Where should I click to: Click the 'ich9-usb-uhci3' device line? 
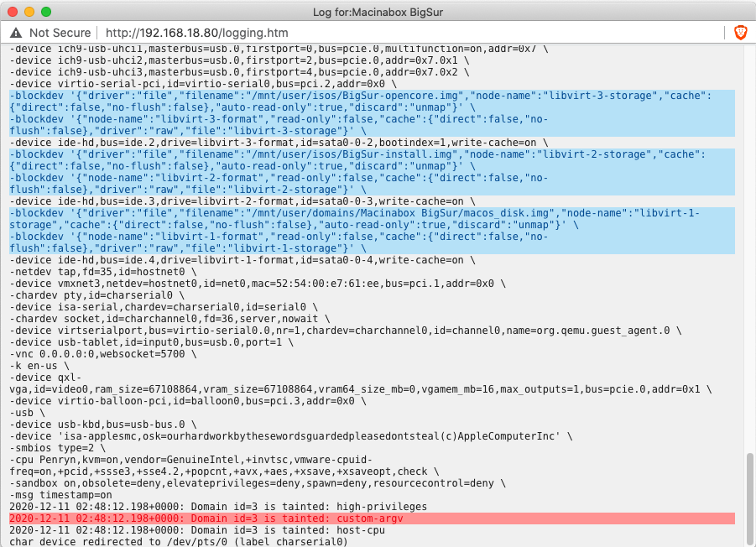(x=239, y=72)
